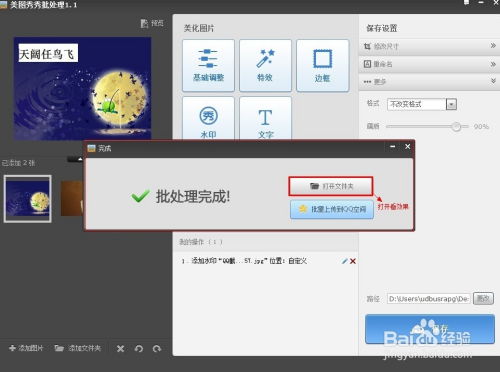Click the 我的操作 header text
The width and height of the screenshot is (500, 372).
tap(200, 242)
